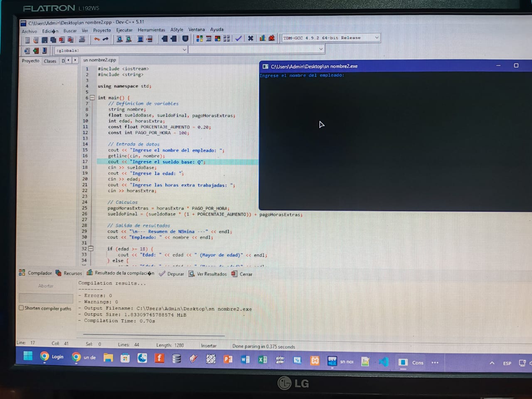
Task: Collapse the if block fold box at line 32
Action: click(91, 249)
